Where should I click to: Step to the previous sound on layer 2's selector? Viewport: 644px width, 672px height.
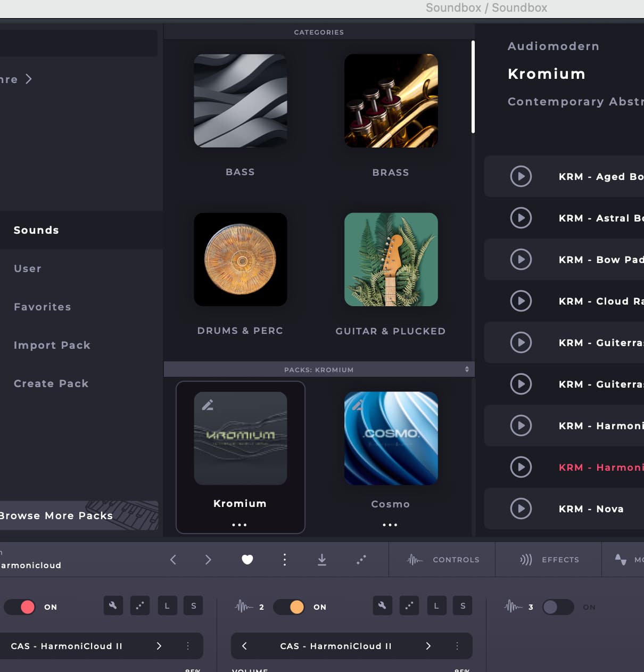pos(244,646)
